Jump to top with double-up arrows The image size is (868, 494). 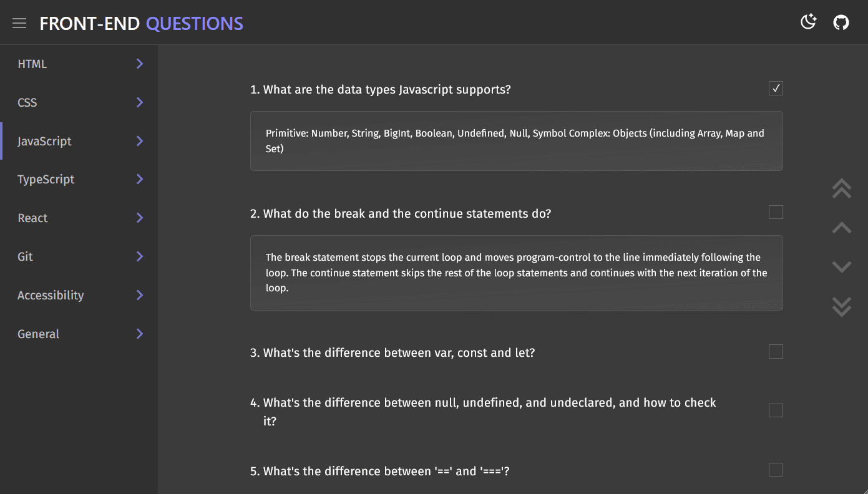[x=841, y=188]
